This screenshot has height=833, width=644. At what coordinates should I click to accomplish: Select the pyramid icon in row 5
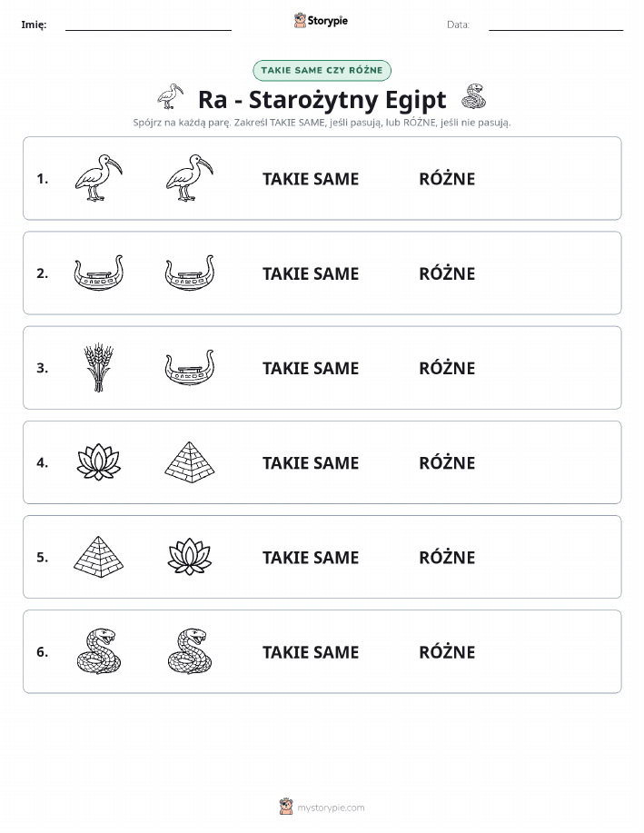[x=99, y=557]
